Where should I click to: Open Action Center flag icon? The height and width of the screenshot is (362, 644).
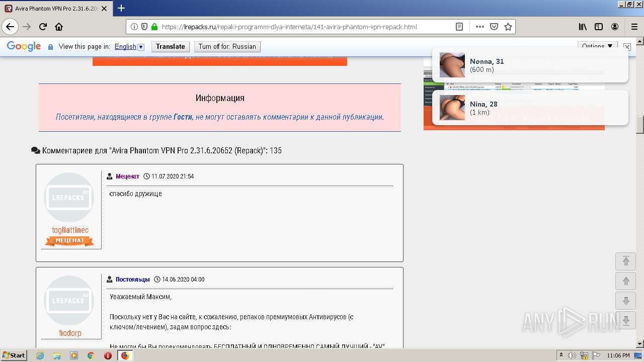[595, 355]
